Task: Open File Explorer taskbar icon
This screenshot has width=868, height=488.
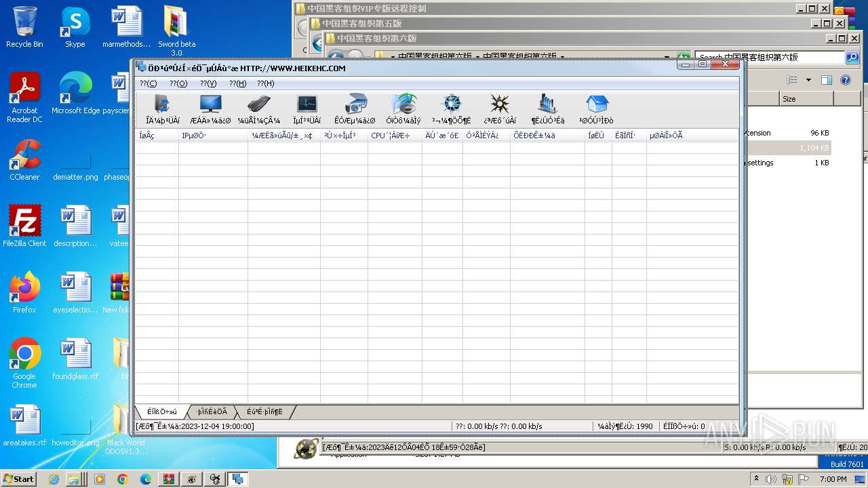Action: 75,479
